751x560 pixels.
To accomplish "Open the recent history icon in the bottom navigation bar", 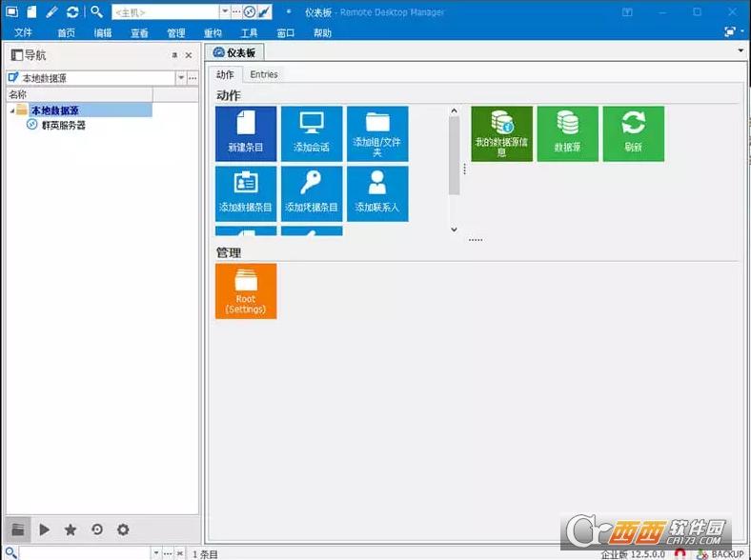I will pyautogui.click(x=96, y=530).
